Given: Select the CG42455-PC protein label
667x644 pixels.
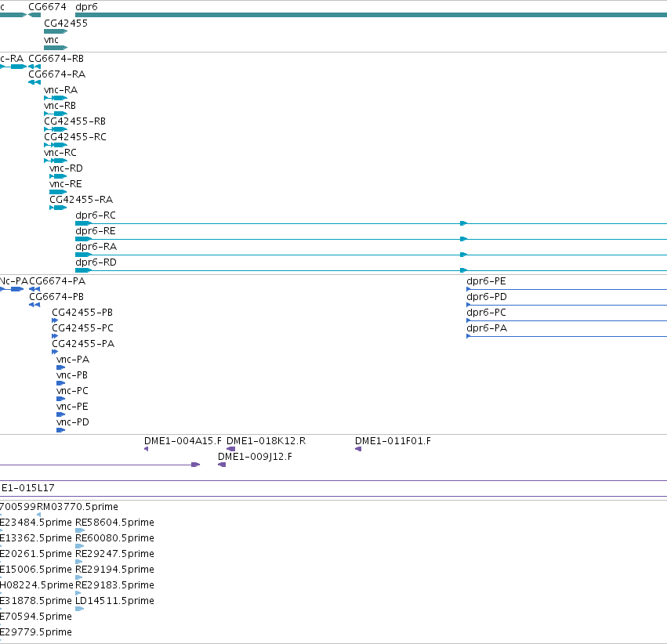Looking at the screenshot, I should coord(83,328).
